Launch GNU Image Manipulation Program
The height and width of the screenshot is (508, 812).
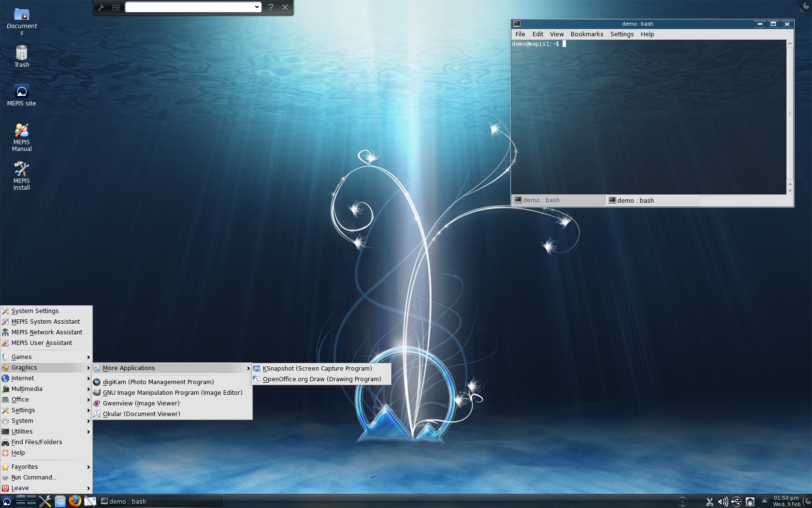[x=172, y=393]
